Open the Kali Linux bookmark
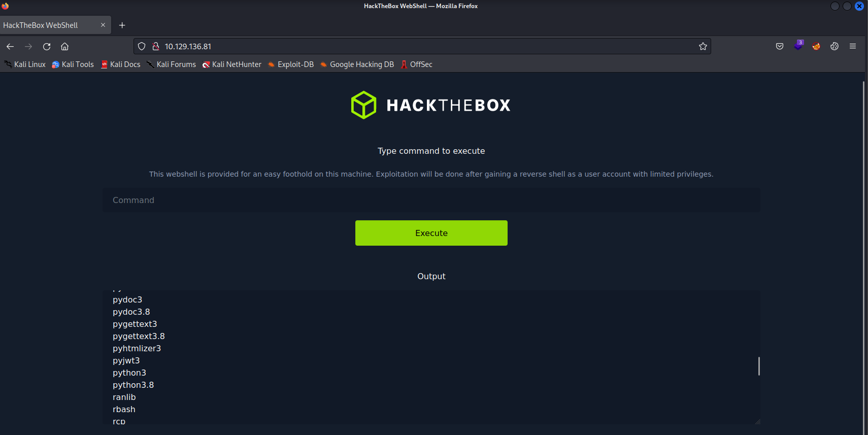868x435 pixels. (x=25, y=64)
